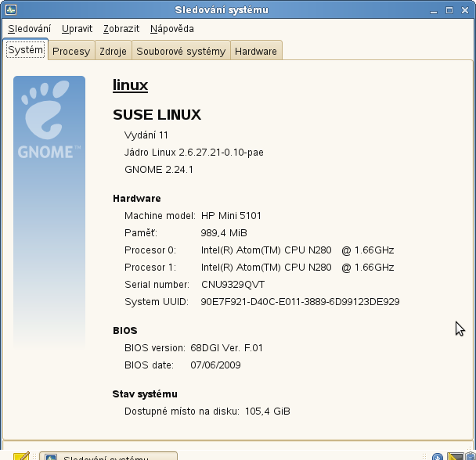Click the 989,4 MiB memory value
The height and width of the screenshot is (460, 476).
[224, 233]
